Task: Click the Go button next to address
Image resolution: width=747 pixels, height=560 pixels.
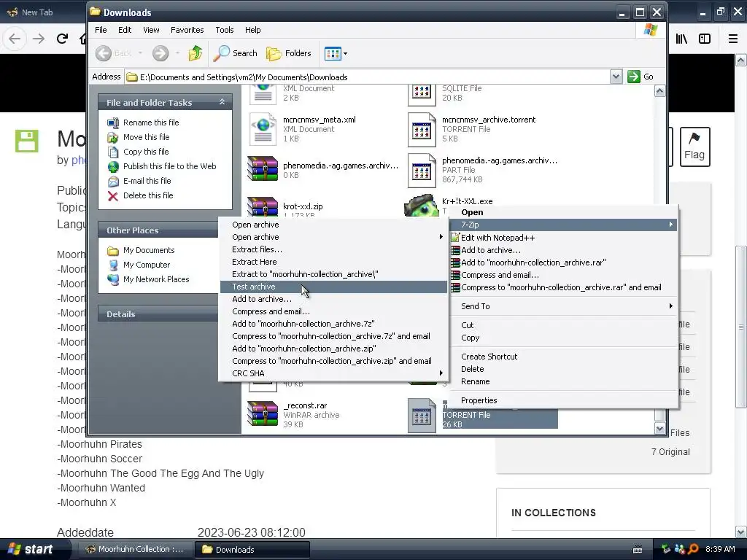Action: point(640,77)
